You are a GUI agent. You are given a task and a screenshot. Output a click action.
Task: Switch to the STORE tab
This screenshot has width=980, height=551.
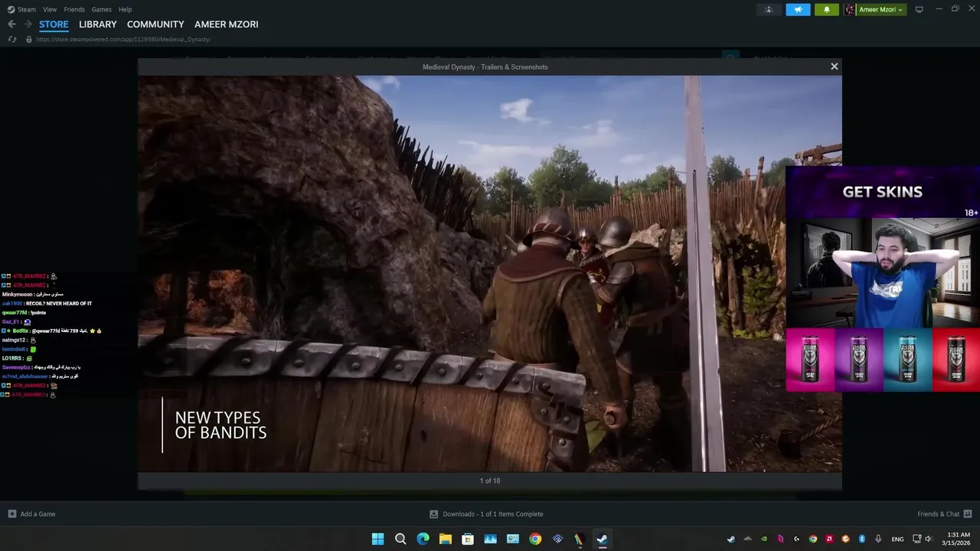54,24
